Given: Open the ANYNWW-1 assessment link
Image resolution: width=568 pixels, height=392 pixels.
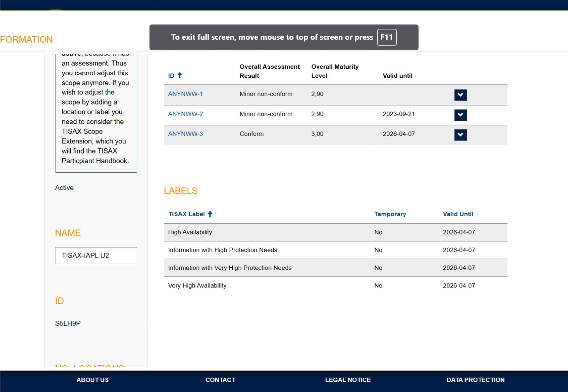Looking at the screenshot, I should coord(185,94).
